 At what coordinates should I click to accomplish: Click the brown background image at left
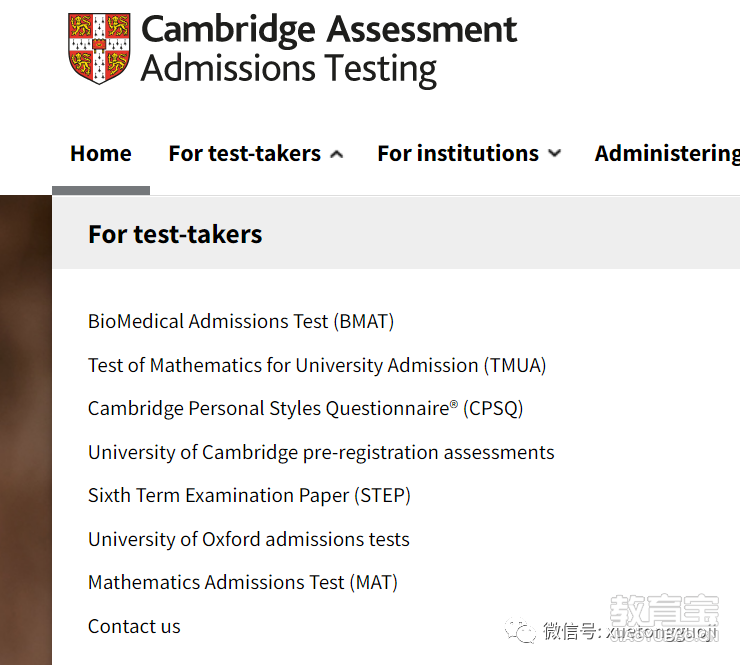[x=25, y=429]
